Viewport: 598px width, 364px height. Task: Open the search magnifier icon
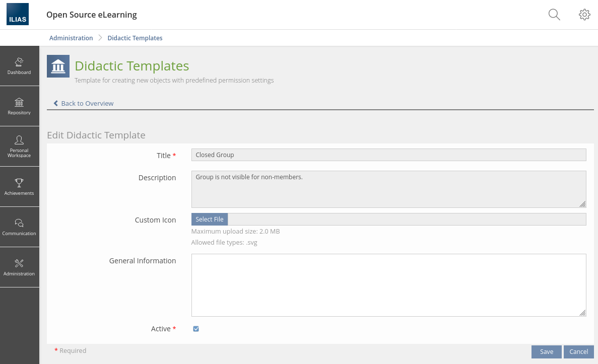point(554,15)
